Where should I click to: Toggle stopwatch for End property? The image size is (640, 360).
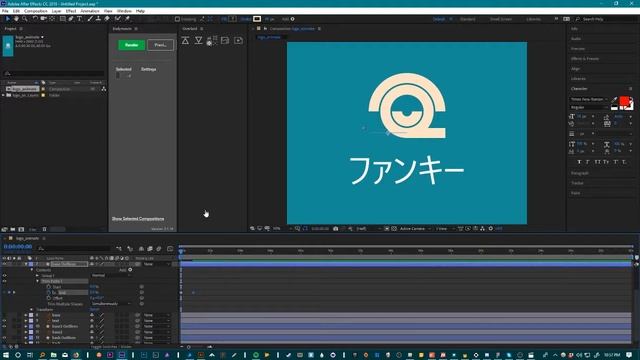tap(49, 293)
